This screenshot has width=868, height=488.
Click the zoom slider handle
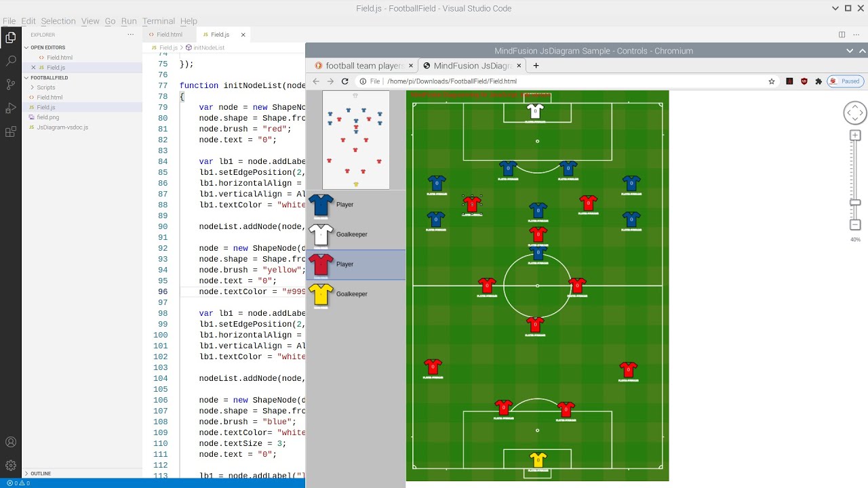(x=855, y=203)
